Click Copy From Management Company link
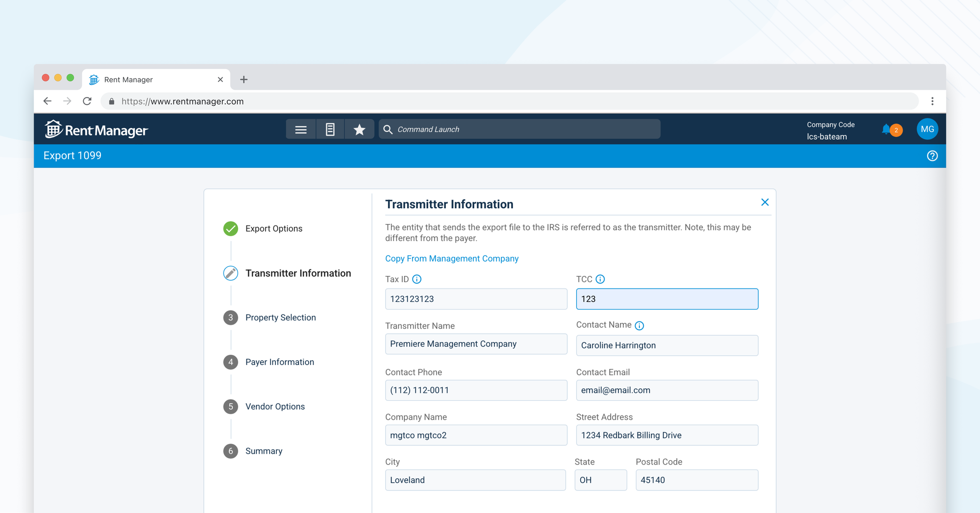Viewport: 980px width, 513px height. [x=452, y=259]
